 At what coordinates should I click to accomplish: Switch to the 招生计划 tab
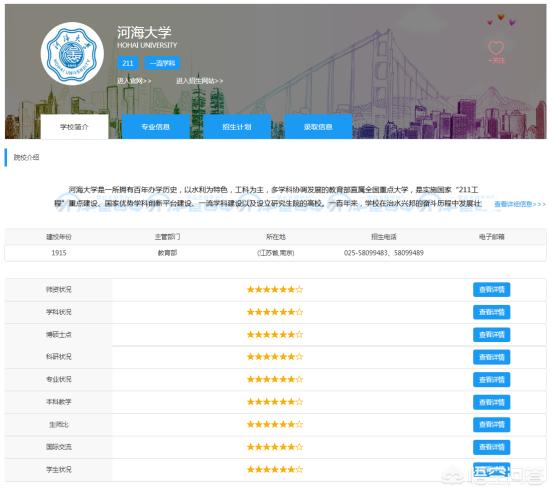click(237, 127)
